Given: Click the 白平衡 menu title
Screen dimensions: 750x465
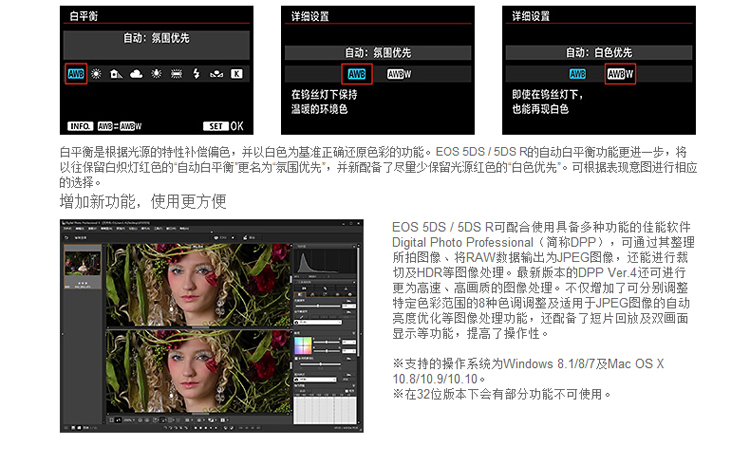Looking at the screenshot, I should coord(84,16).
